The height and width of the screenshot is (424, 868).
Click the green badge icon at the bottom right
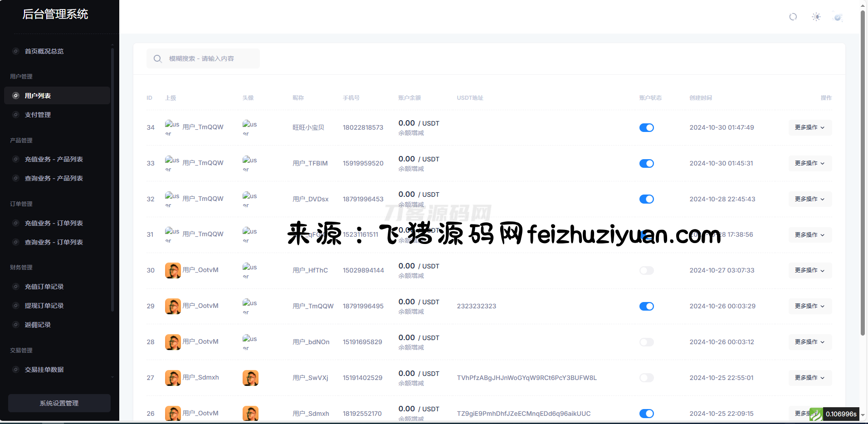[x=816, y=414]
